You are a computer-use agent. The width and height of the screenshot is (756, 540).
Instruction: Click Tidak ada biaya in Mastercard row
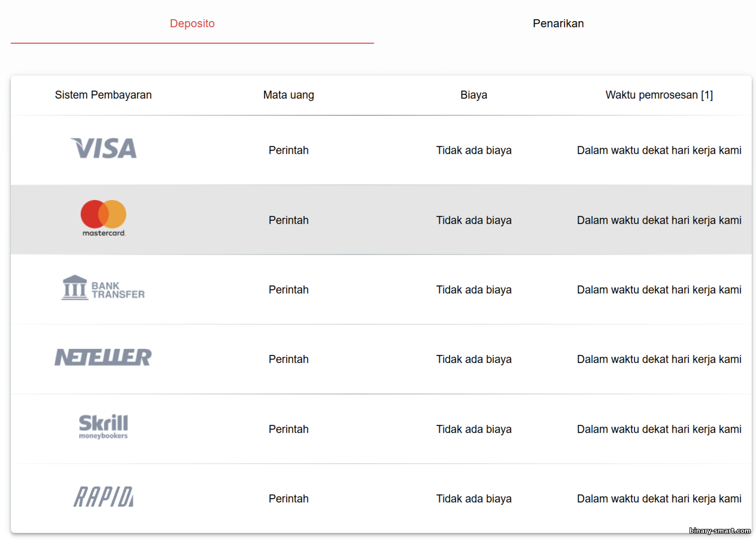click(474, 220)
